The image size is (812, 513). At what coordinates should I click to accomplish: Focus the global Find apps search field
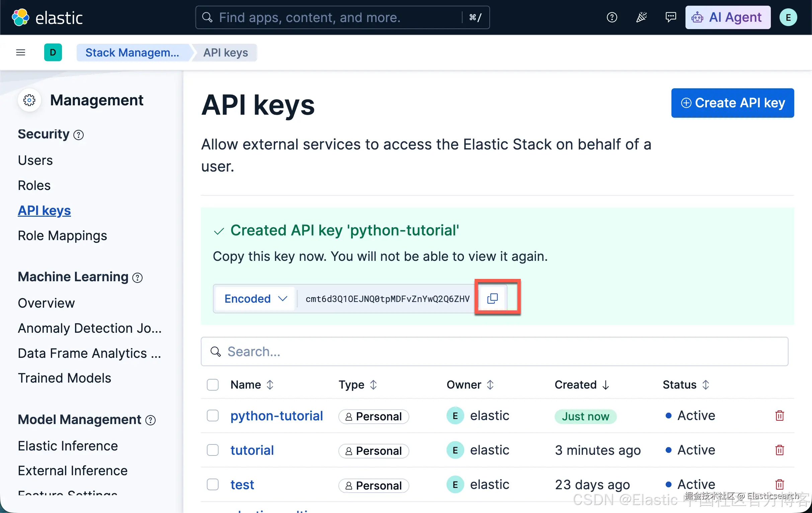point(342,17)
